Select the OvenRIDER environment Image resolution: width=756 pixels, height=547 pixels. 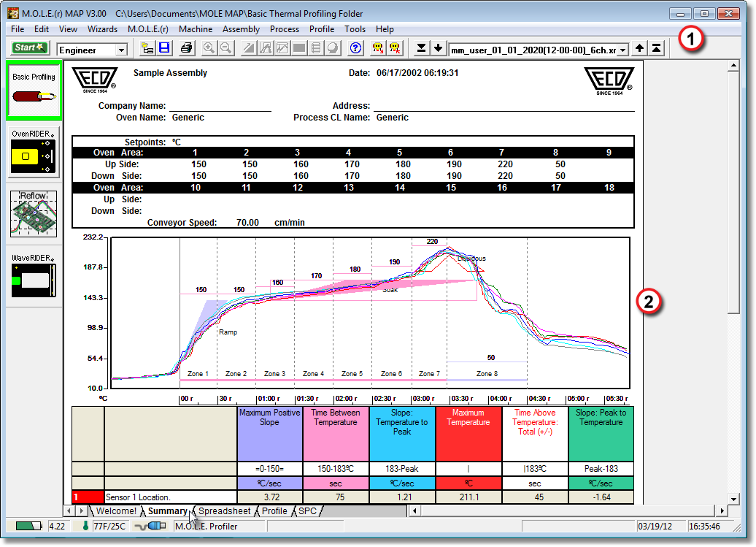[34, 153]
